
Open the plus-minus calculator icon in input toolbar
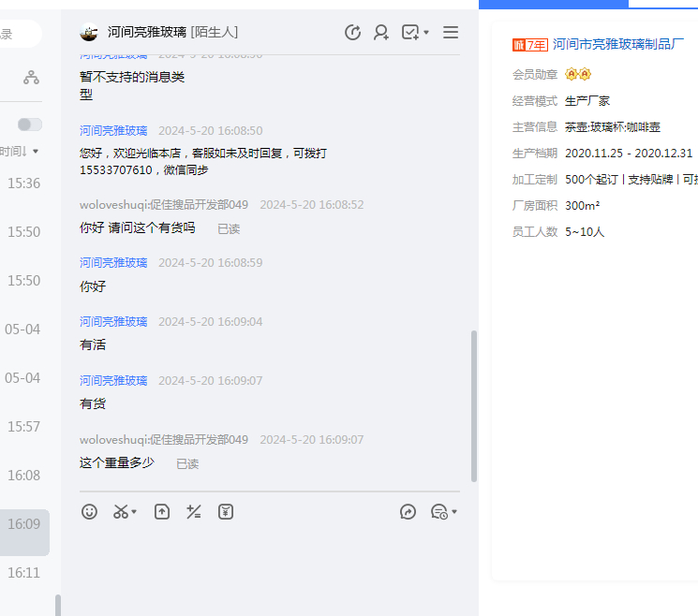194,512
